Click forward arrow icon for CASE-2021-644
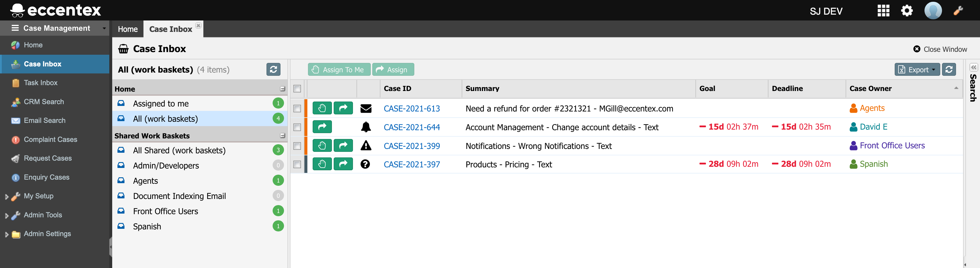This screenshot has width=980, height=268. click(322, 127)
